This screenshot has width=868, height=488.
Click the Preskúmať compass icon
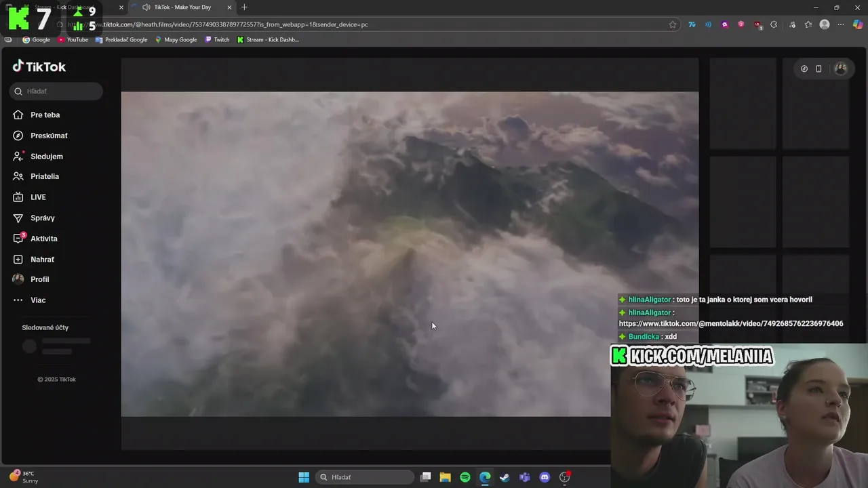(18, 136)
